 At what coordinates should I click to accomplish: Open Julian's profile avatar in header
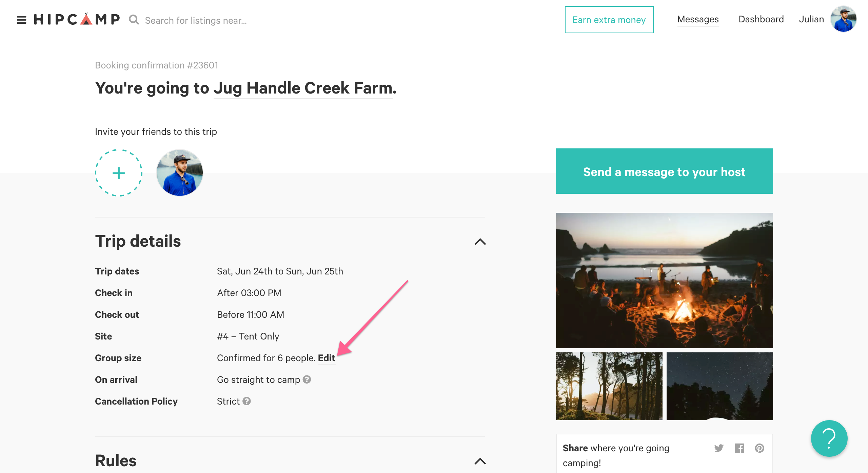coord(844,19)
